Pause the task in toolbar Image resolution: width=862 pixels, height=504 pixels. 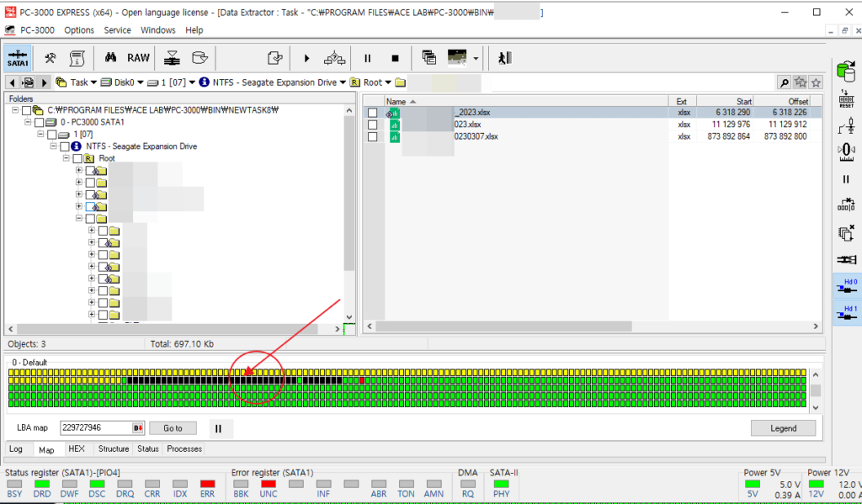367,58
